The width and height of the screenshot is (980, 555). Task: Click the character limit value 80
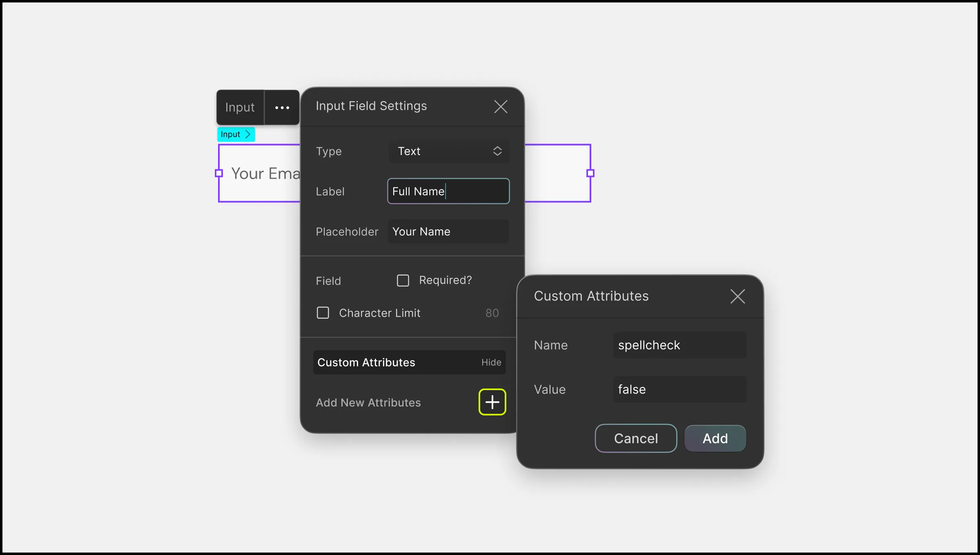(492, 313)
